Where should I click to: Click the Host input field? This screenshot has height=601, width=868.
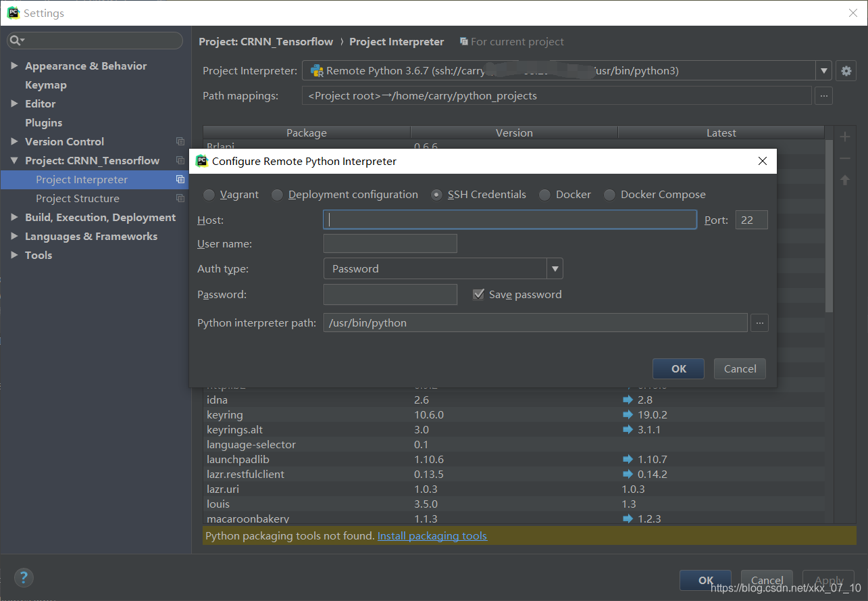[510, 220]
